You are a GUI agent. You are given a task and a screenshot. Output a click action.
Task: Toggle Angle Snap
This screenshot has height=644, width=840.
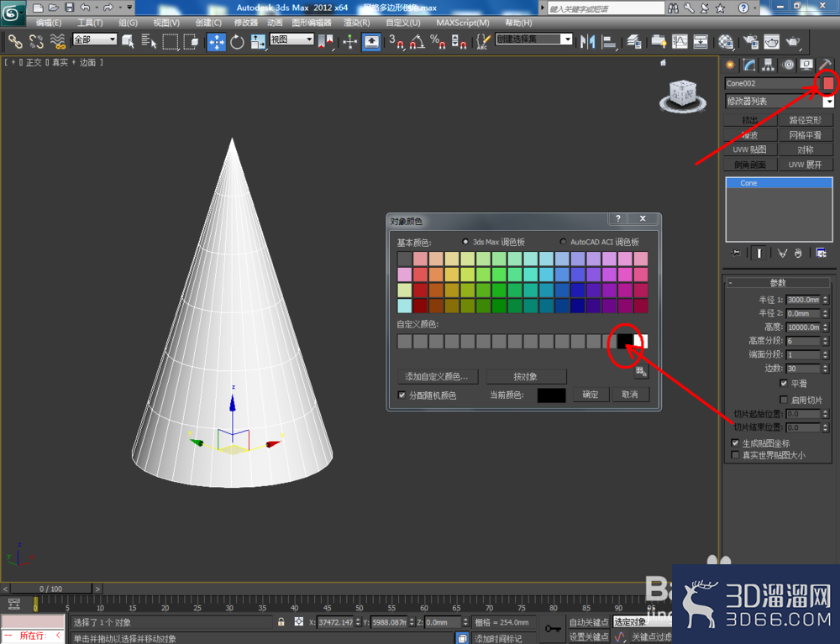click(x=417, y=41)
